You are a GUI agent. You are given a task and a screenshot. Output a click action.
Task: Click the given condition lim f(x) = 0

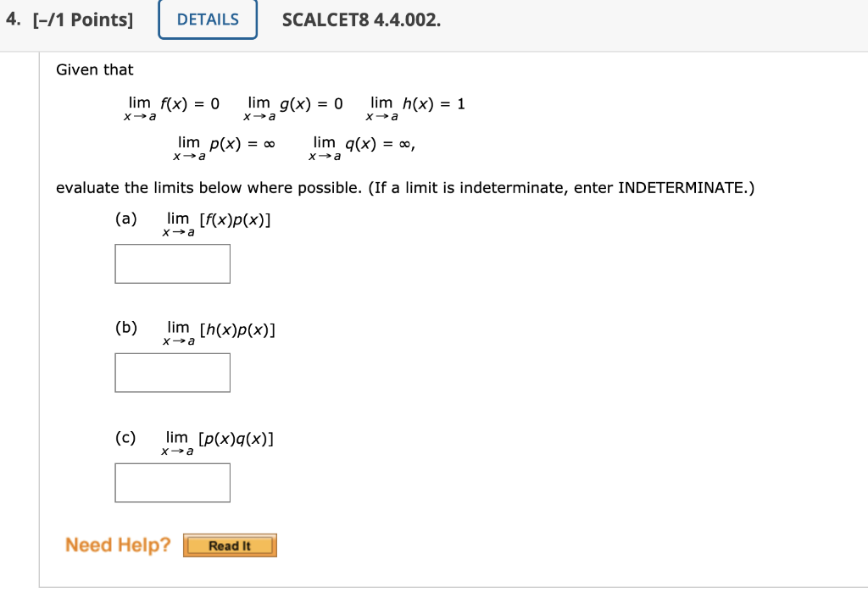click(x=173, y=108)
